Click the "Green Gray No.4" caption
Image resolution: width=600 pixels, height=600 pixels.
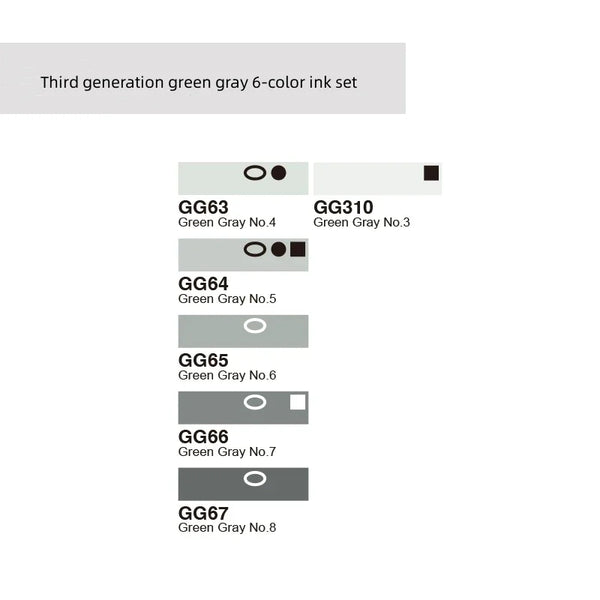click(227, 222)
